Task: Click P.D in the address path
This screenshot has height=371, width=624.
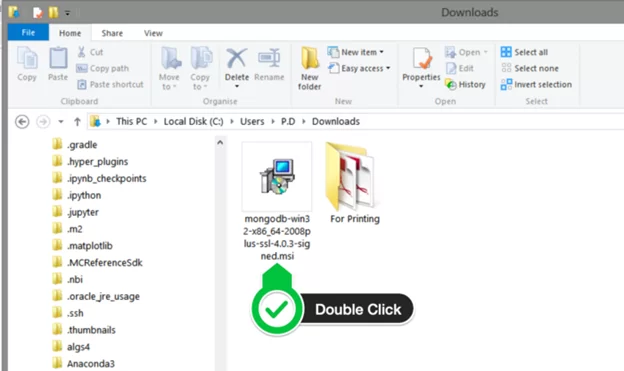Action: click(288, 121)
